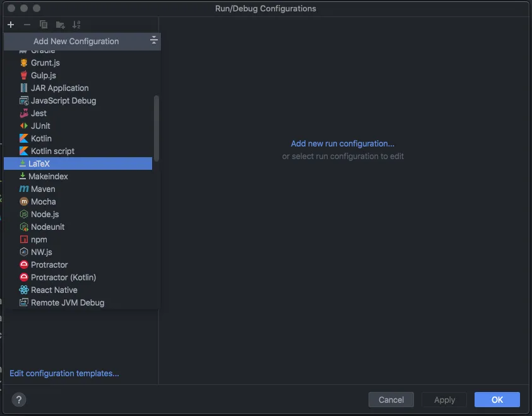Select JUnit in the configuration list
532x416 pixels.
[x=40, y=126]
